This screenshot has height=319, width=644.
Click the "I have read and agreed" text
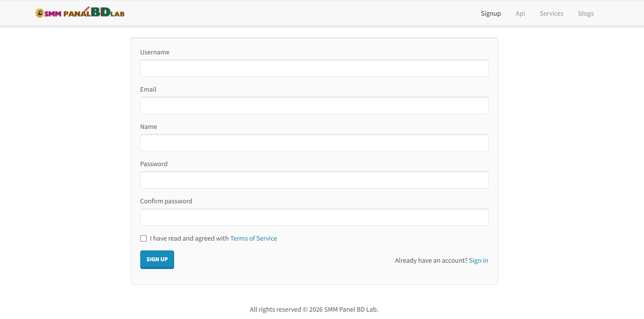coord(189,239)
